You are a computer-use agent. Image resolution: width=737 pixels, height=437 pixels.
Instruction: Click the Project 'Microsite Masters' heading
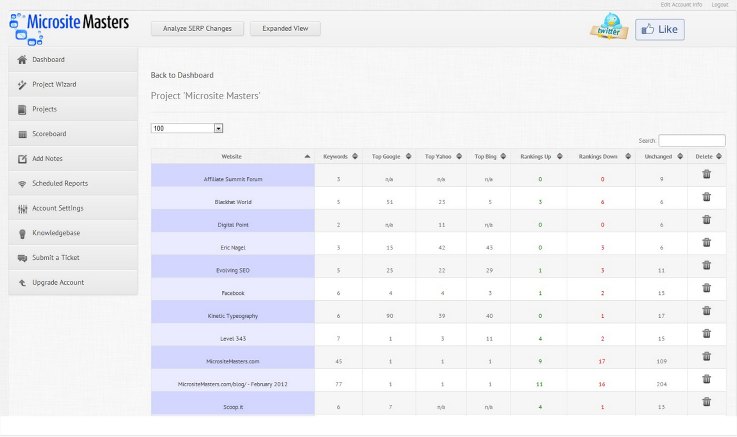[x=205, y=96]
